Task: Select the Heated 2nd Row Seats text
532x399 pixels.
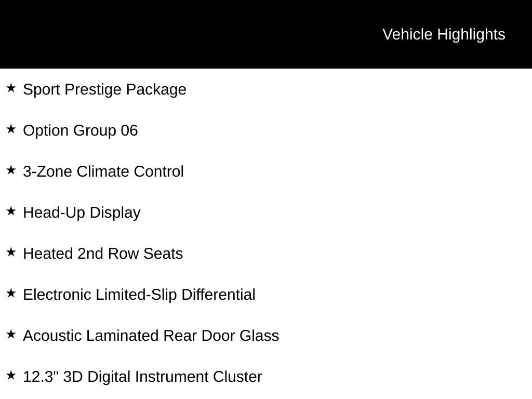Action: click(103, 254)
